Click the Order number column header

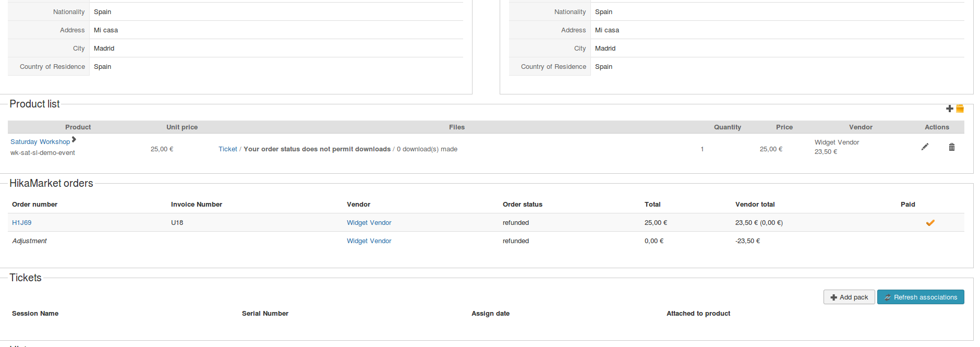tap(34, 205)
